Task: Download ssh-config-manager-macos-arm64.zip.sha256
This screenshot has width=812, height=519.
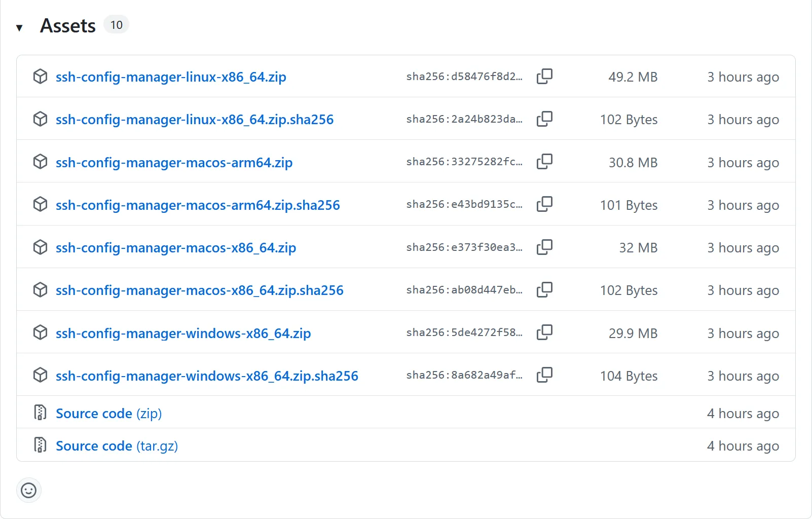Action: (x=198, y=205)
